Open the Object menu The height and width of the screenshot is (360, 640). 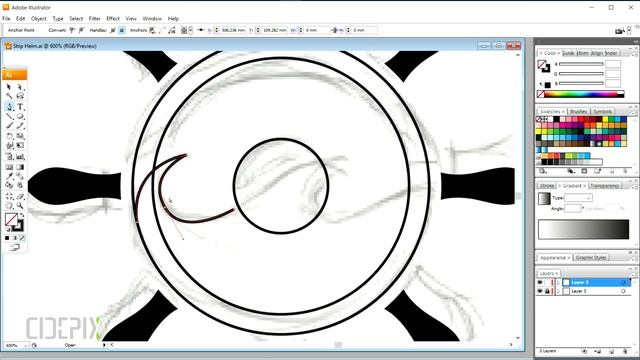click(39, 19)
